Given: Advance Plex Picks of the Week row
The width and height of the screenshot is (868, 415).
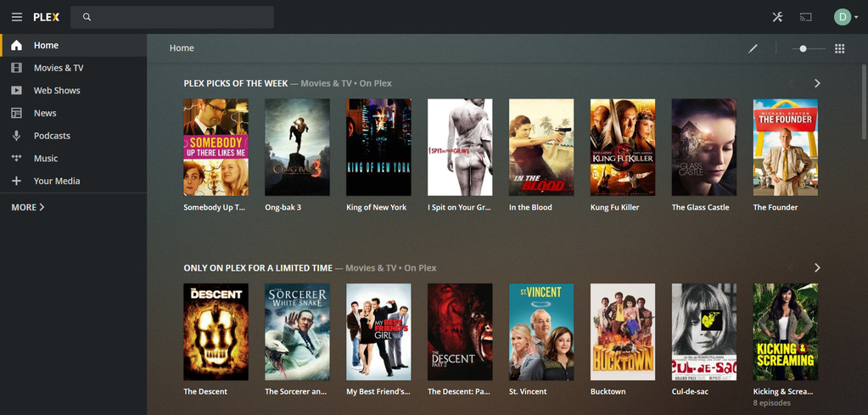Looking at the screenshot, I should pos(817,83).
